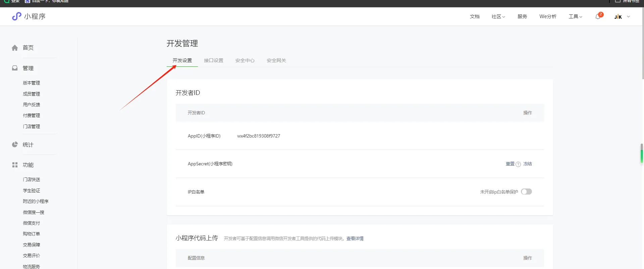
Task: Open 服务 in the top navigation
Action: point(522,16)
